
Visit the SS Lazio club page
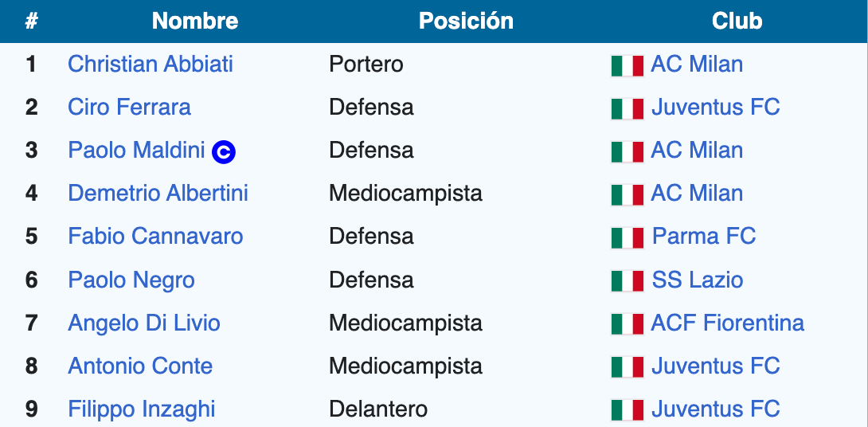[698, 280]
